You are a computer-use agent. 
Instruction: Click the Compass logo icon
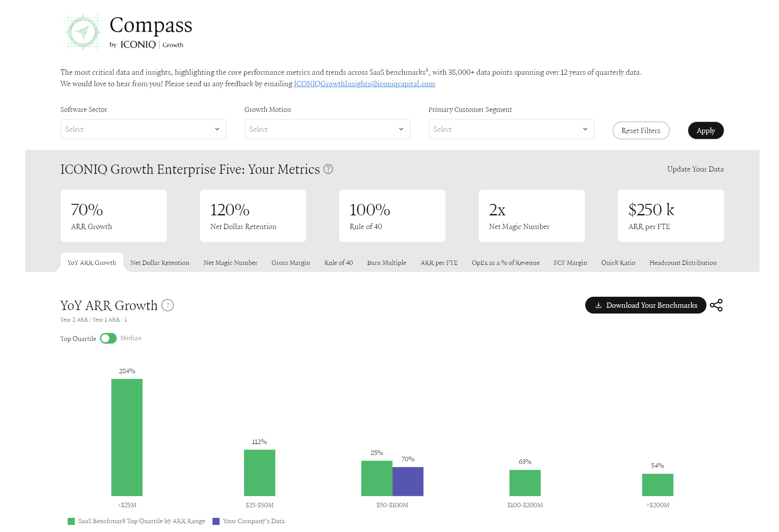click(83, 32)
